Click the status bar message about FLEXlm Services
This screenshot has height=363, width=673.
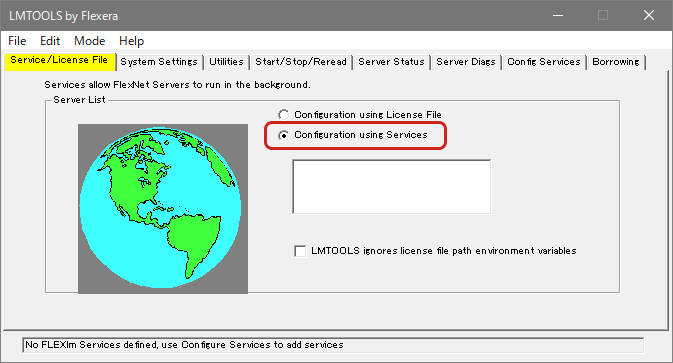coord(333,345)
